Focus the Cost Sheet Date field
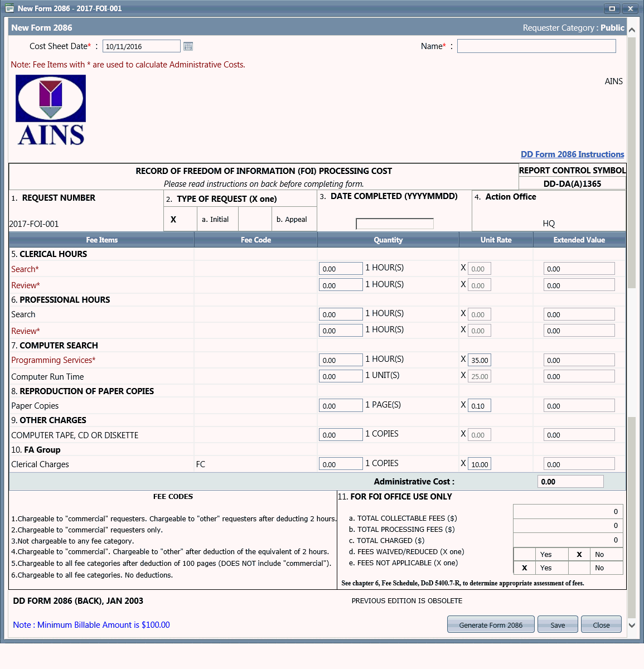Viewport: 644px width, 669px height. click(142, 46)
